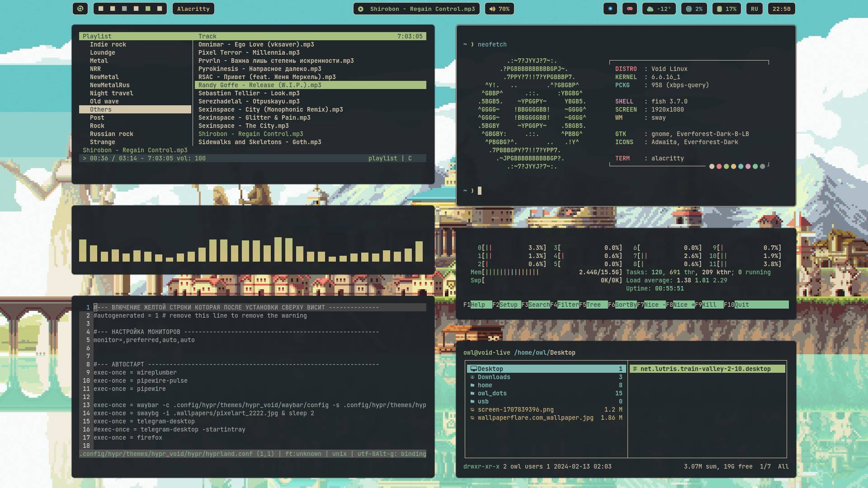This screenshot has width=868, height=488.
Task: Click F10 Quit in htop
Action: (x=741, y=305)
